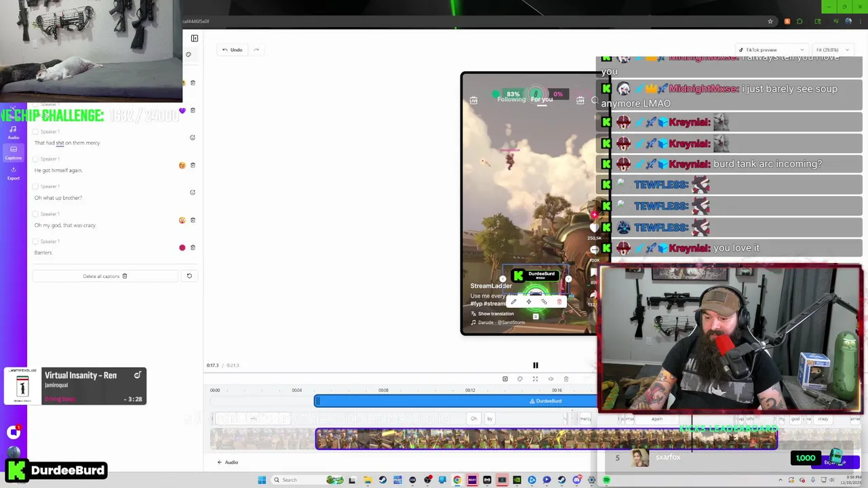Click the reset captions refresh button
Screen dimensions: 868x488
point(189,276)
